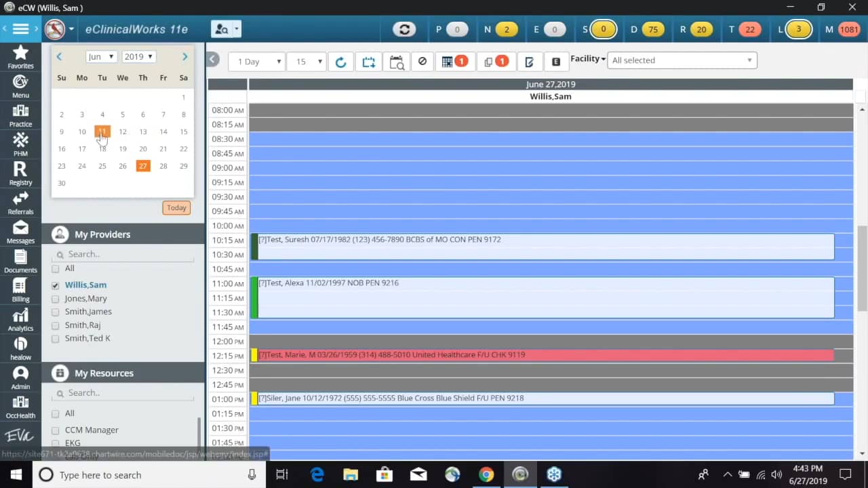Open Analytics in the sidebar

pyautogui.click(x=20, y=319)
